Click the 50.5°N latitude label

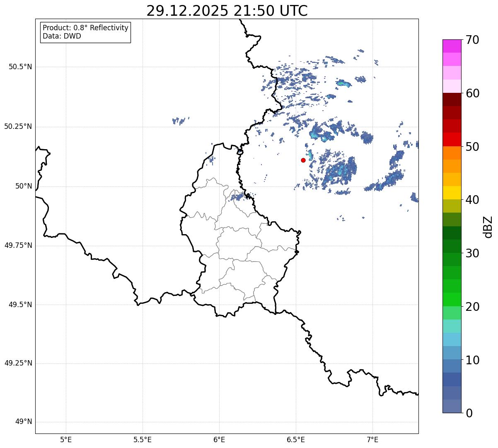tap(20, 67)
